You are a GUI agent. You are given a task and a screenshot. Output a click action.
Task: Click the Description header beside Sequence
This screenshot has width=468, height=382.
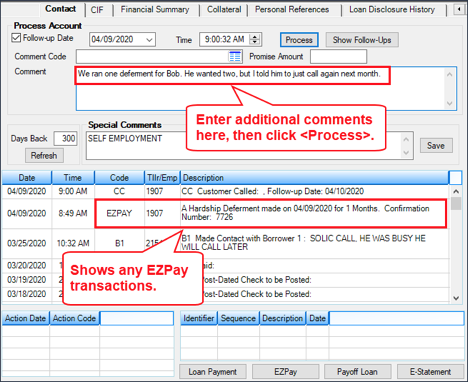click(283, 318)
